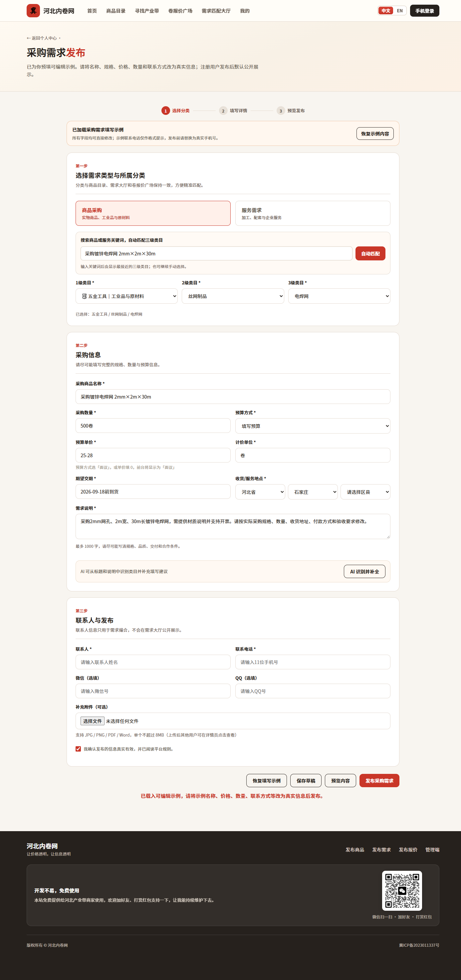Click the 冀ICP备2023011337号 link
Screen dimensions: 461x980
pyautogui.click(x=419, y=945)
